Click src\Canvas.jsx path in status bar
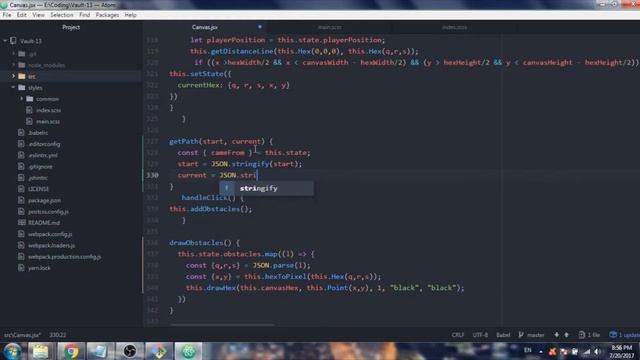Screen dimensions: 640x360 coord(22,335)
